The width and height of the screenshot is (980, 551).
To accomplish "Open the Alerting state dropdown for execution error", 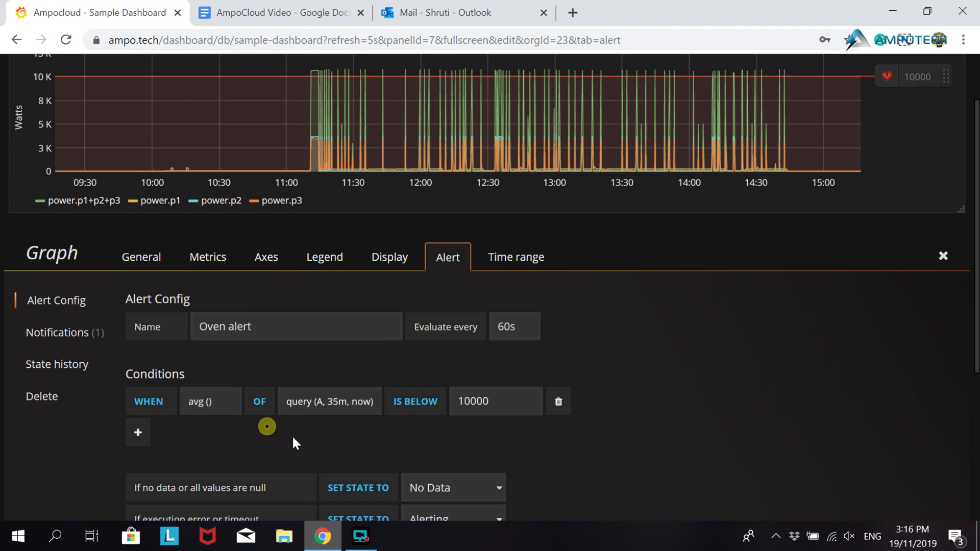I will (453, 514).
